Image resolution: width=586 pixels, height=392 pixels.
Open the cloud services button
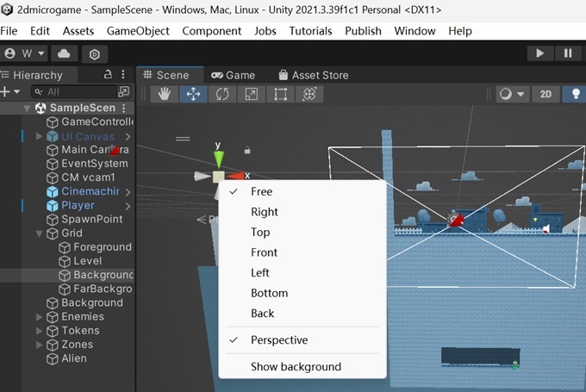point(64,53)
